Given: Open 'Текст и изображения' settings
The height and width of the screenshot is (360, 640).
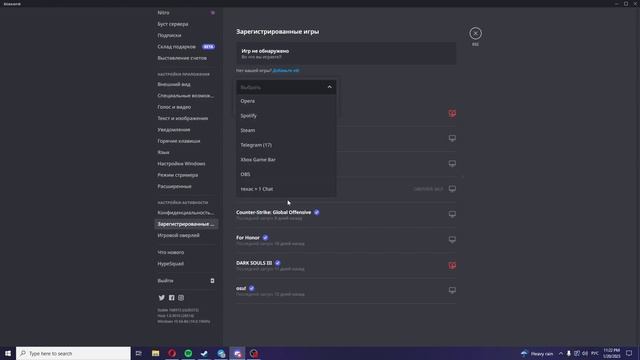Looking at the screenshot, I should pyautogui.click(x=187, y=118).
